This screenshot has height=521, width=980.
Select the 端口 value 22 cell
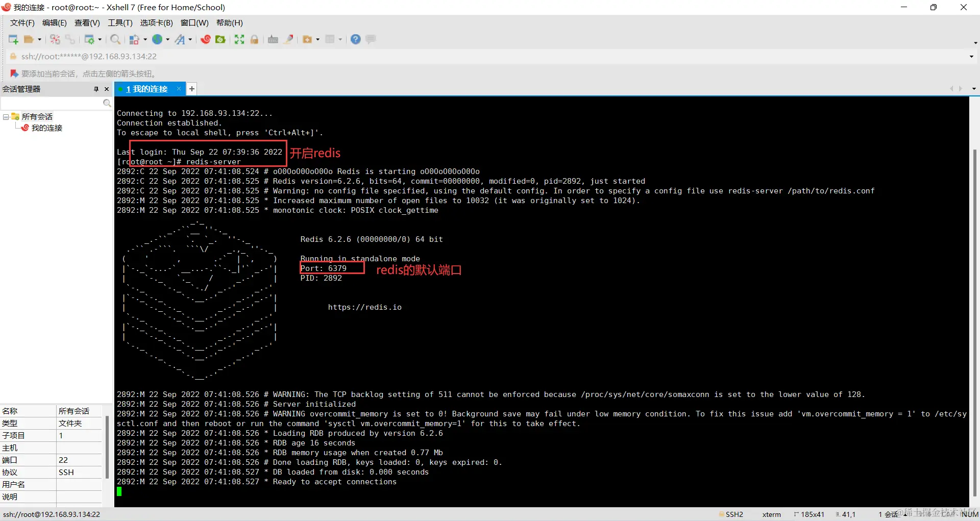pyautogui.click(x=79, y=460)
